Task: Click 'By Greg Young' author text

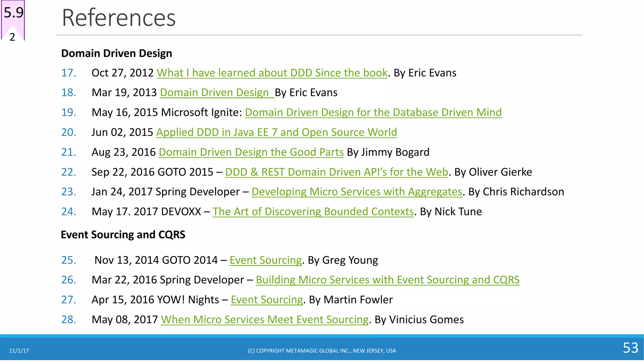Action: coord(343,260)
